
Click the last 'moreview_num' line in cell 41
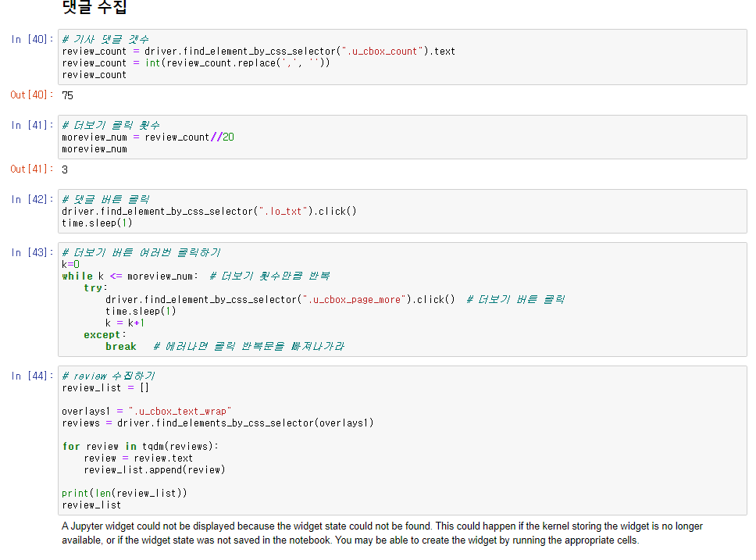tap(94, 149)
